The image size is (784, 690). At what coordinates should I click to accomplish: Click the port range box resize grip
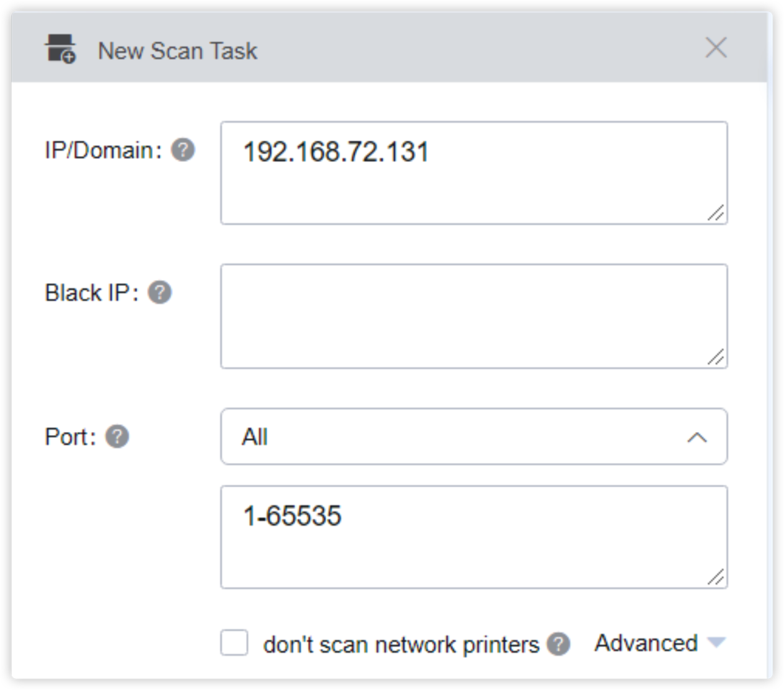point(716,577)
